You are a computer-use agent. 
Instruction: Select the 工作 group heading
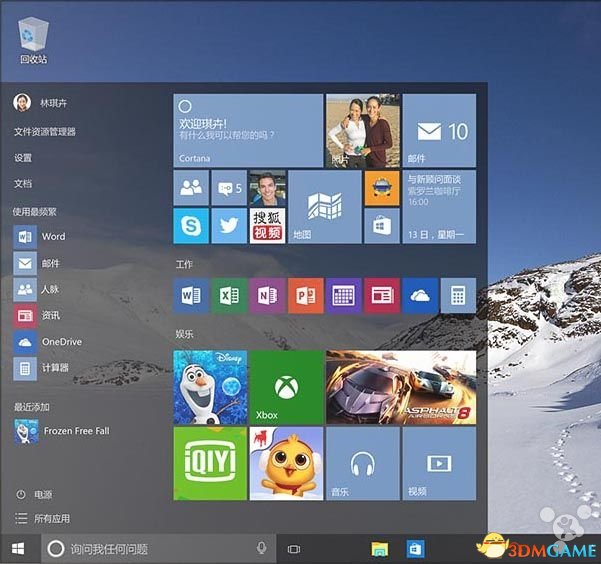click(184, 264)
